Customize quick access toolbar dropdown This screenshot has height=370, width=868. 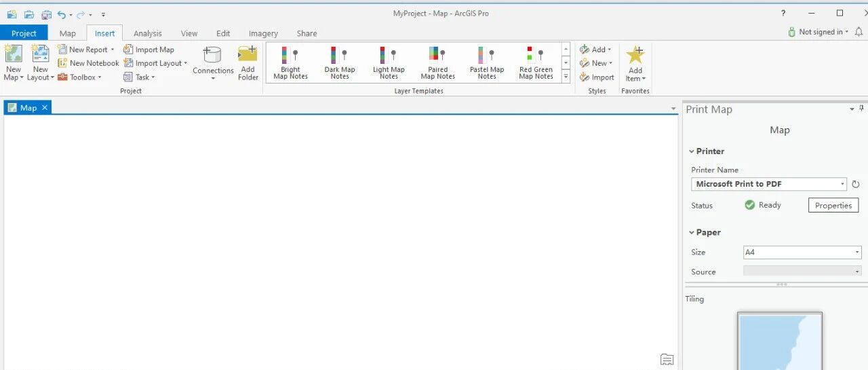tap(103, 14)
